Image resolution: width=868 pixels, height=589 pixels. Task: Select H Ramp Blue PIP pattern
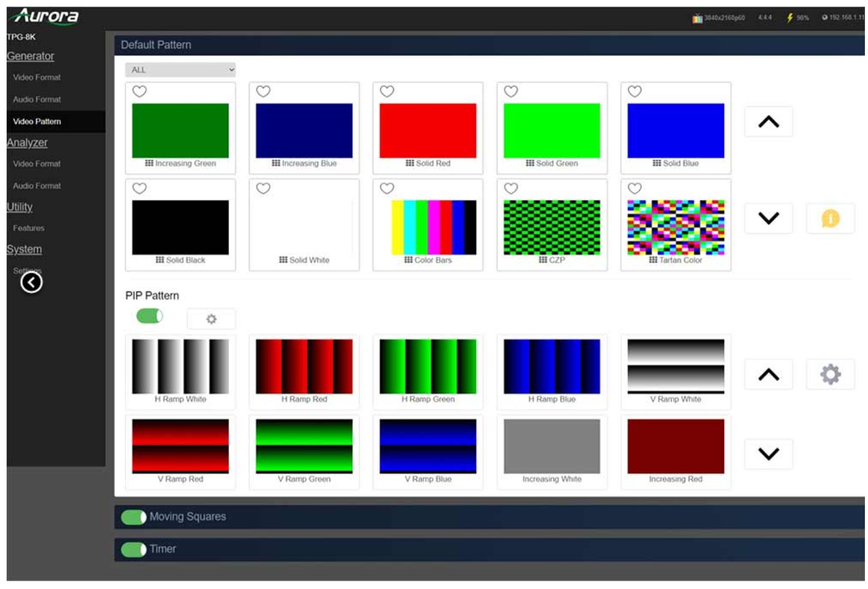tap(552, 366)
